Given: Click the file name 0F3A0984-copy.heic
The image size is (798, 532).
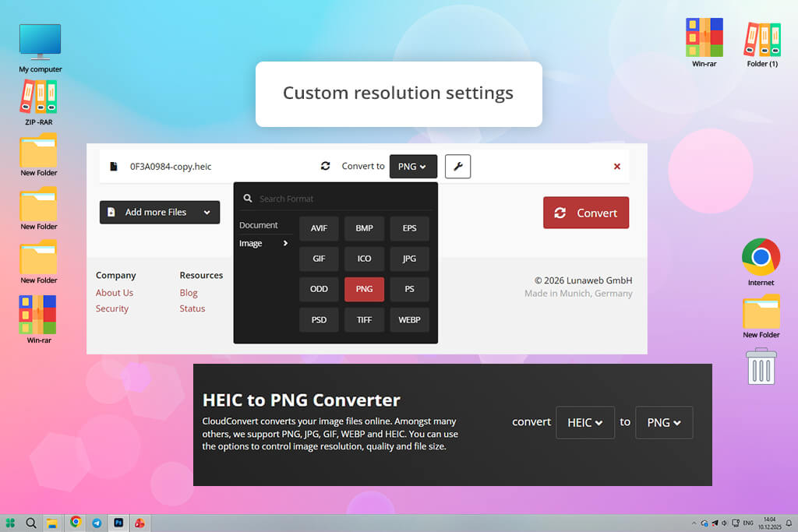Looking at the screenshot, I should tap(171, 167).
